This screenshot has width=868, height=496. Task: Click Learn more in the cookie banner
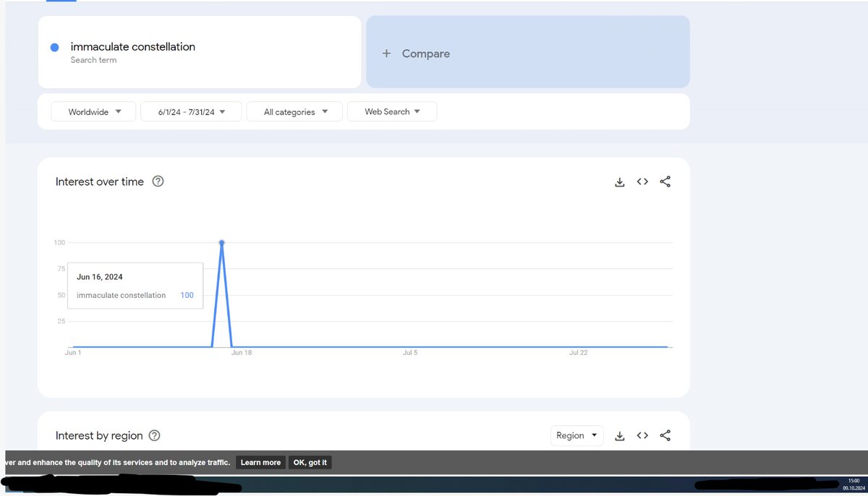[x=260, y=463]
